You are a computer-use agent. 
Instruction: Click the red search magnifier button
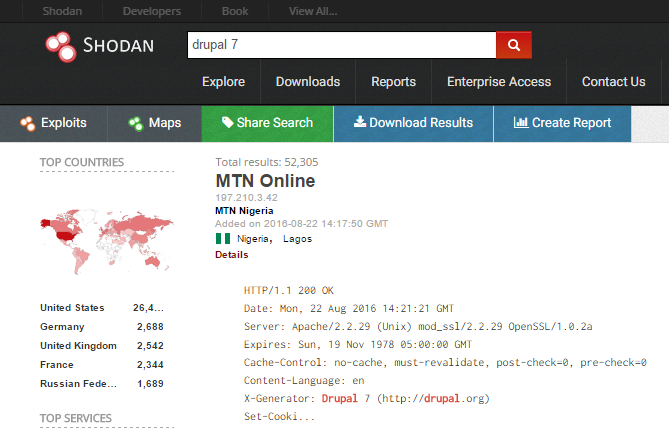514,45
